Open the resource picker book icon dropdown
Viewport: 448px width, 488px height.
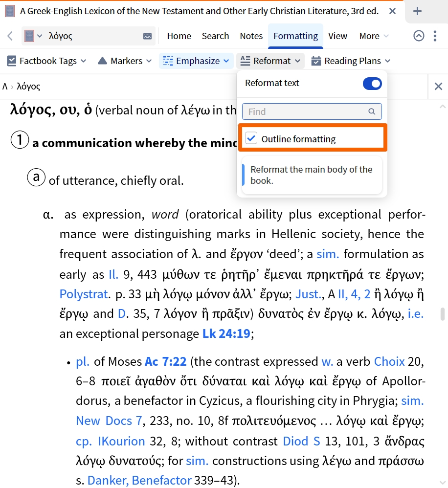(33, 36)
